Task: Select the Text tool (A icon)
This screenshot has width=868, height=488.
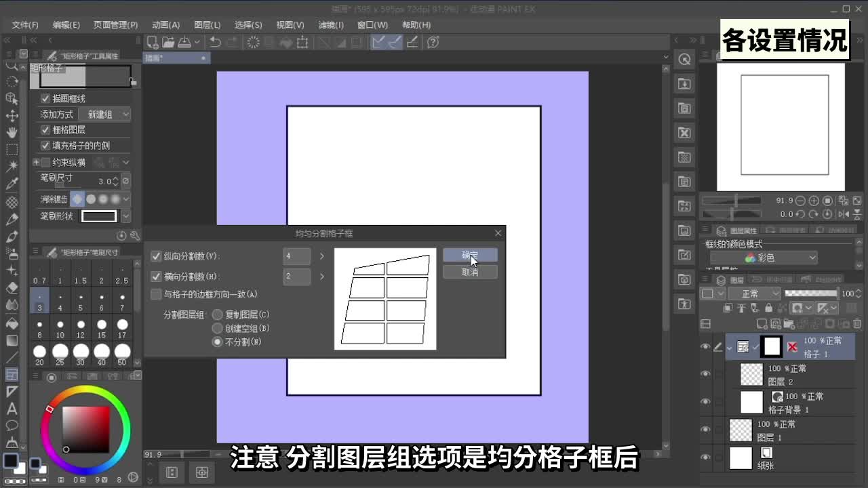Action: click(x=12, y=409)
